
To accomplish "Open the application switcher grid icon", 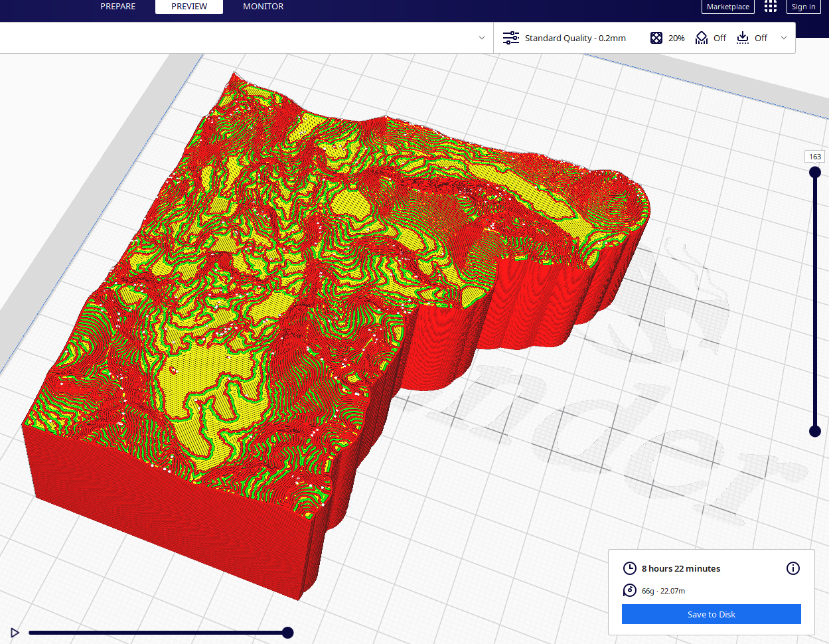I will (770, 7).
